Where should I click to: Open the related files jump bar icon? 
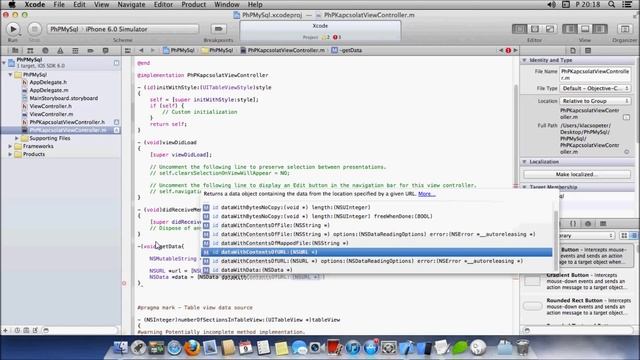(128, 51)
